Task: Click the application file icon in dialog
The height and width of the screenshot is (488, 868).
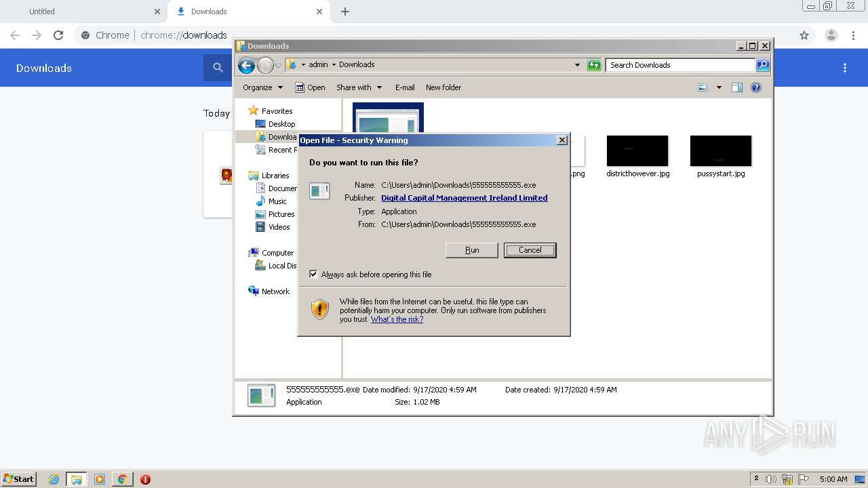Action: pos(319,191)
